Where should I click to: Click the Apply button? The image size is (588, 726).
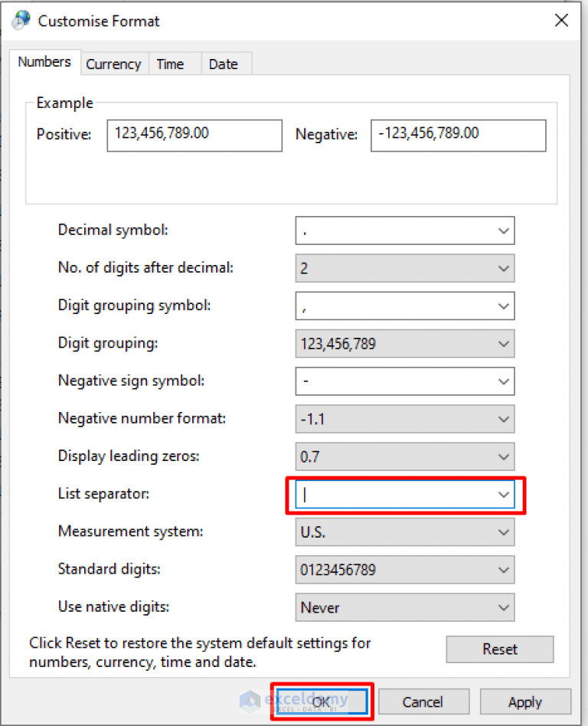[525, 701]
